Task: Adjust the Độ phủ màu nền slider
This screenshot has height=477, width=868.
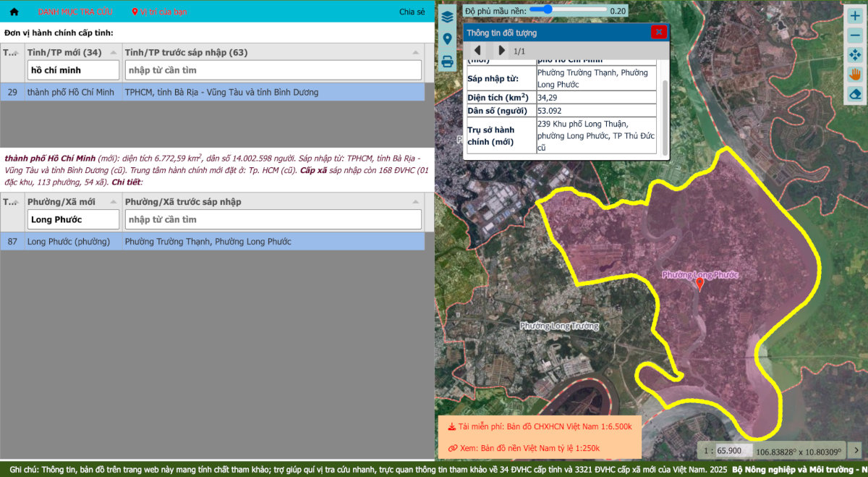Action: 547,10
